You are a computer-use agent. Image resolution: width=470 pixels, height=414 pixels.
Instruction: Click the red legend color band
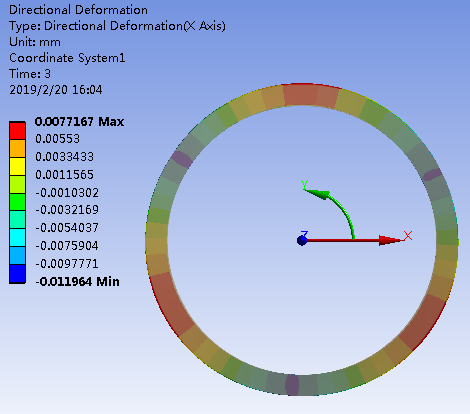17,130
